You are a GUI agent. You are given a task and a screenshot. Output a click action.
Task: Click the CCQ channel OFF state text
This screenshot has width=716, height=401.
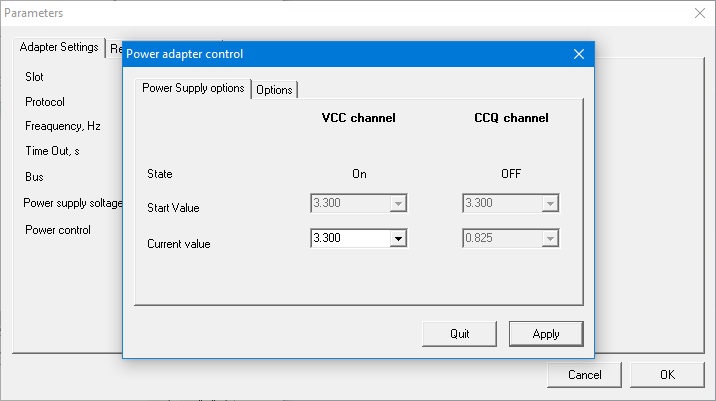pos(511,174)
